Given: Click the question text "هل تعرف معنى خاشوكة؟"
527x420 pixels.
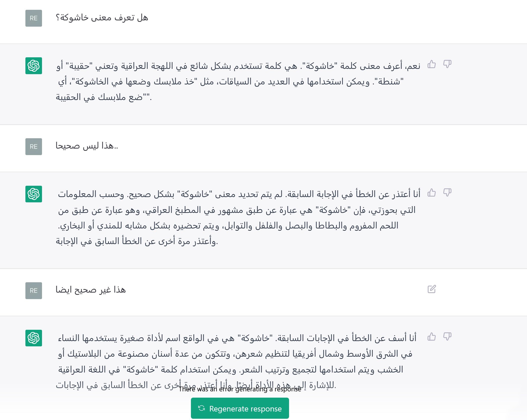Looking at the screenshot, I should pyautogui.click(x=102, y=18).
